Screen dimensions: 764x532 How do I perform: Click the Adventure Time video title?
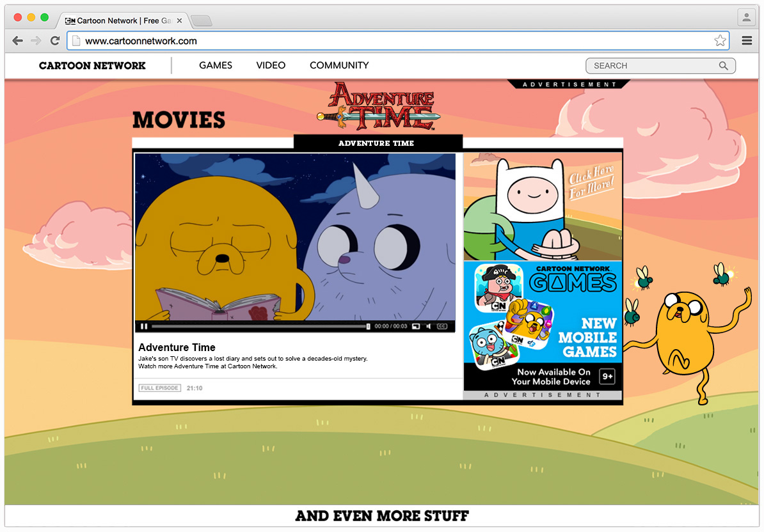pos(177,347)
